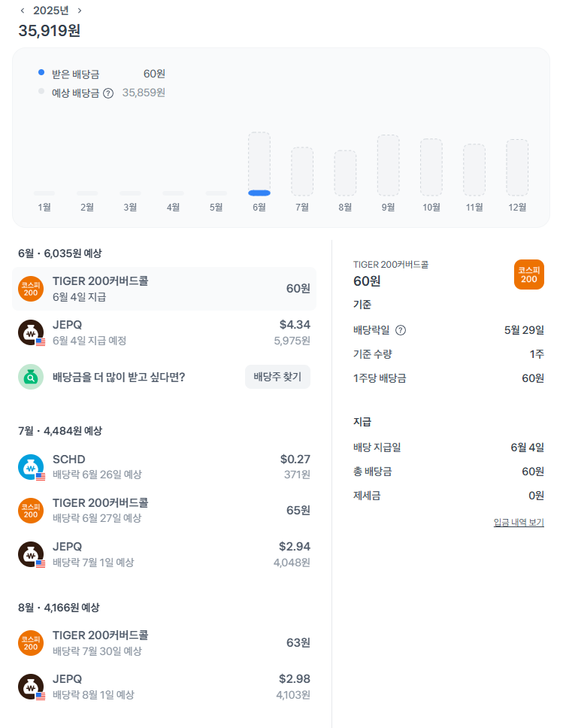Click the 2025년 year label
The width and height of the screenshot is (566, 728).
click(51, 11)
